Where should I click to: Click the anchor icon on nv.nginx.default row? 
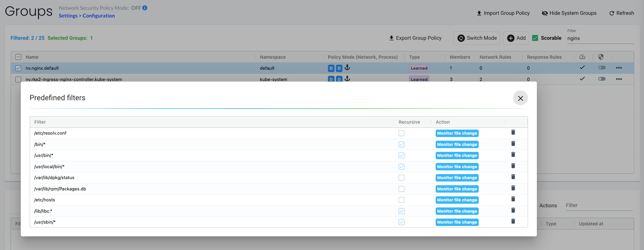[347, 68]
